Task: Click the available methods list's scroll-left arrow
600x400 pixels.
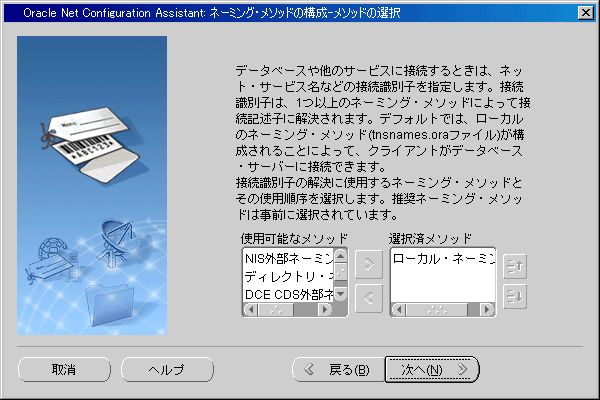Action: pos(251,309)
